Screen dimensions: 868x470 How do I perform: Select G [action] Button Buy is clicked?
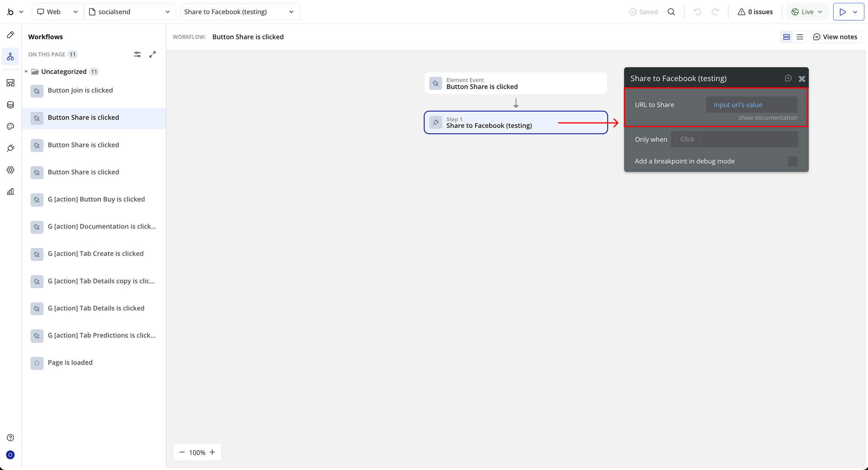[x=96, y=199]
